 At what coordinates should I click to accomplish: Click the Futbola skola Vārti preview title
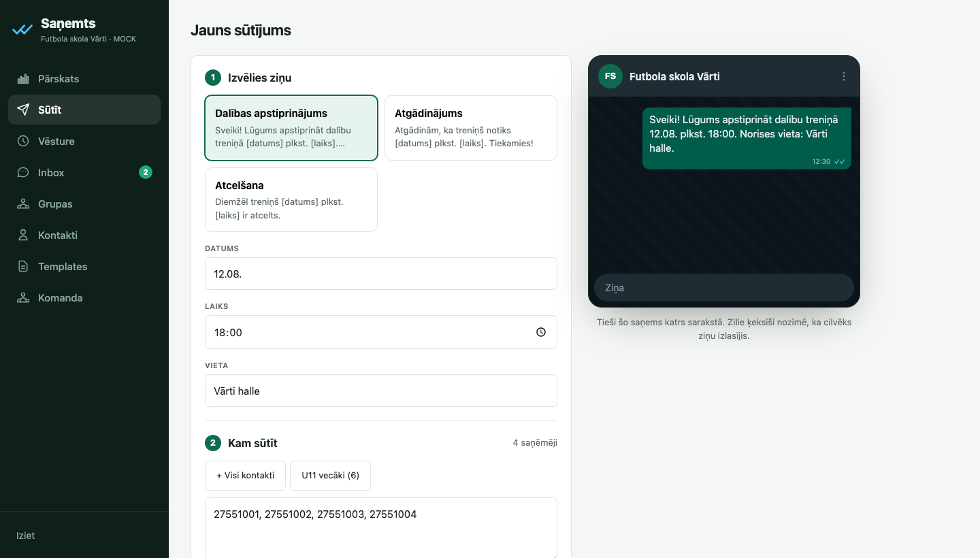(674, 76)
